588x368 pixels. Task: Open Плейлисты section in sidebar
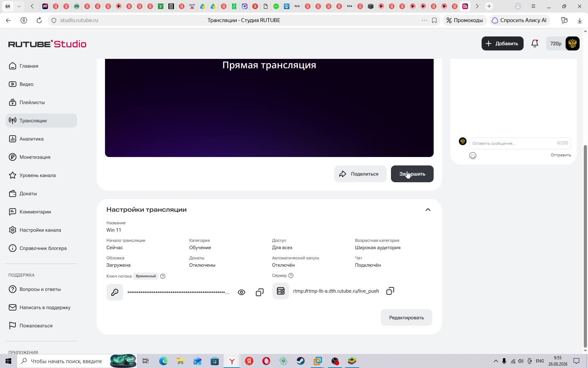pos(41,102)
